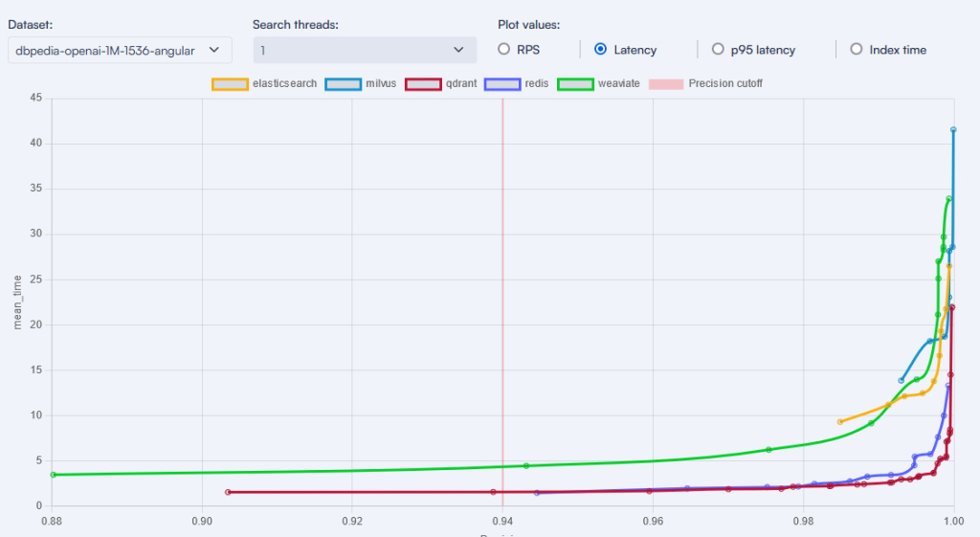Hide the Precision cutoff legend swatch
This screenshot has height=537, width=980.
tap(666, 84)
